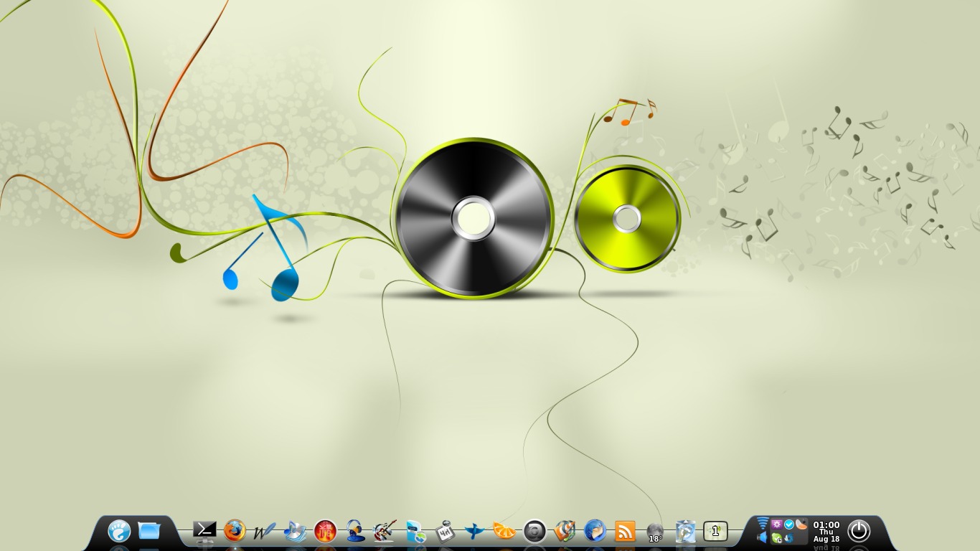This screenshot has width=980, height=551.
Task: Click the blue speaker volume icon
Action: click(x=763, y=537)
